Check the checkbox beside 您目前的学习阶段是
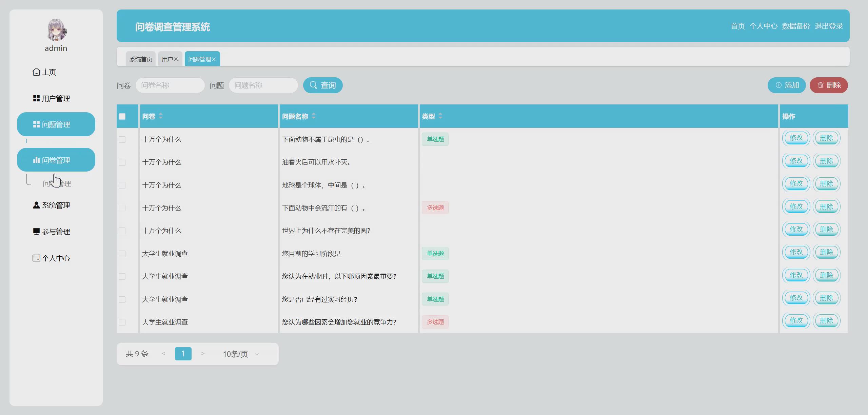The image size is (868, 415). (x=122, y=253)
